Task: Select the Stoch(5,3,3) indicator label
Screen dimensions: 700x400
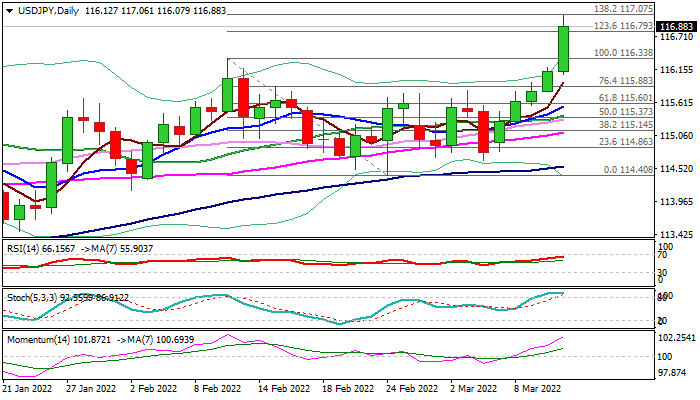Action: coord(28,298)
